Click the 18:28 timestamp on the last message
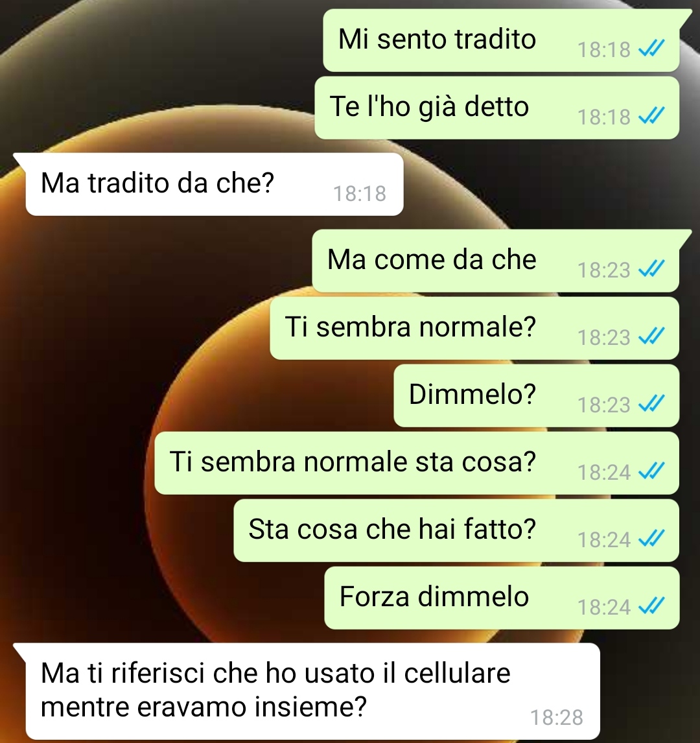700x743 pixels. [x=557, y=718]
